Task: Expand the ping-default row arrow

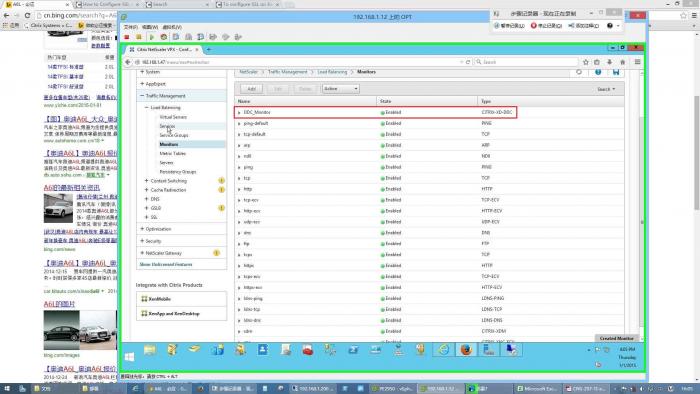Action: pyautogui.click(x=239, y=124)
